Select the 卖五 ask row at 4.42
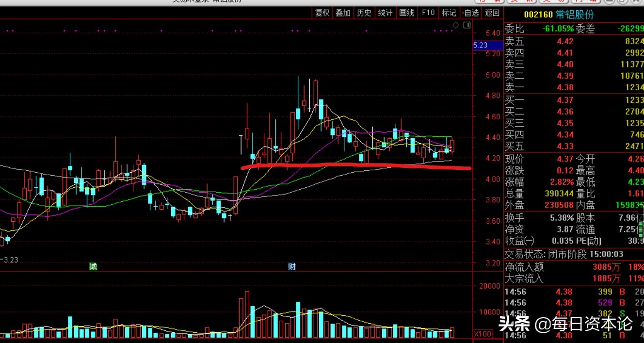 pos(574,42)
